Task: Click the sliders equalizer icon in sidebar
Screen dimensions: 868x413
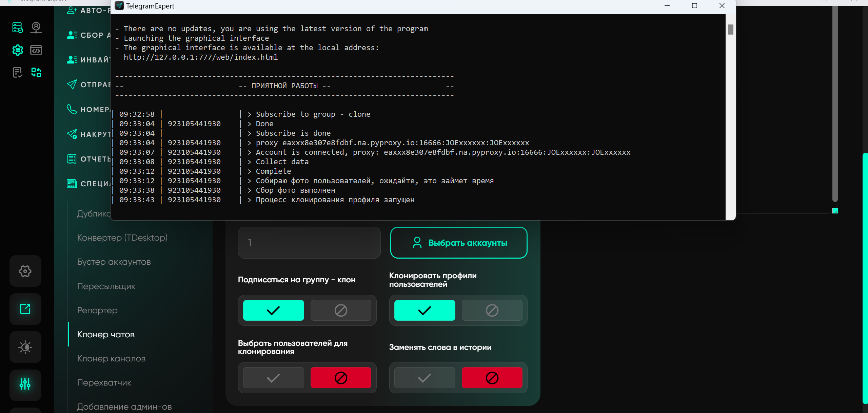Action: point(25,384)
